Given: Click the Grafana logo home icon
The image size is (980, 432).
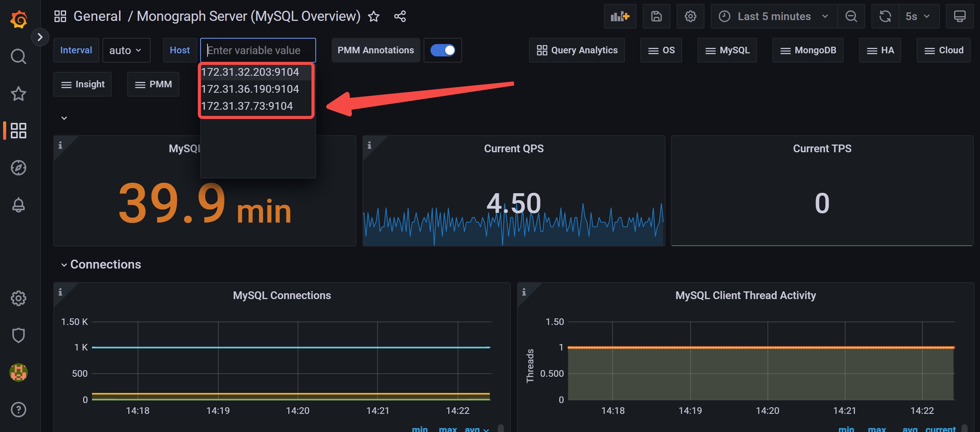Looking at the screenshot, I should pos(19,19).
